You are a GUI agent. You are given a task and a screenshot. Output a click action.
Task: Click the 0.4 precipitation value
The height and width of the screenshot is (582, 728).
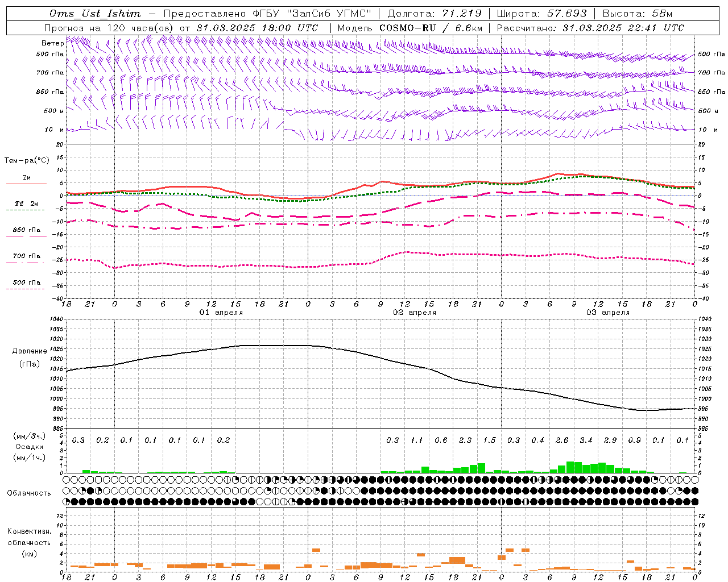pos(537,440)
